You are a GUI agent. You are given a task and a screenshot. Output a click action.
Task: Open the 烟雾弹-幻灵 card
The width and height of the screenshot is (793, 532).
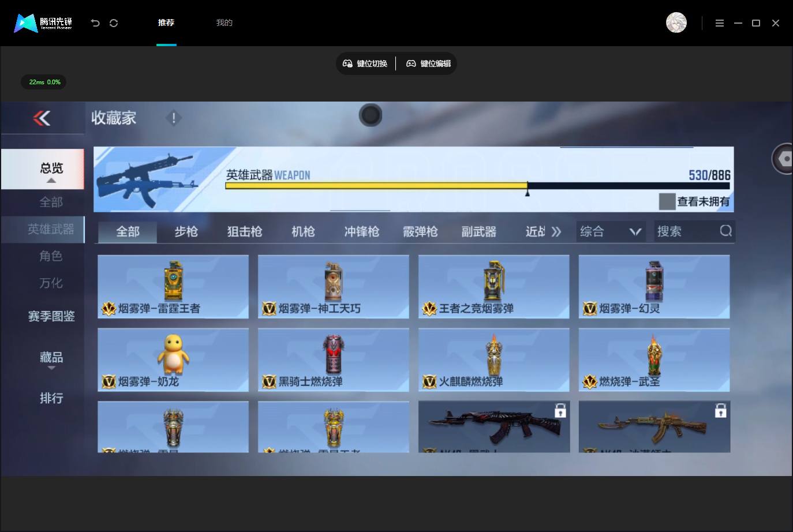pyautogui.click(x=654, y=287)
